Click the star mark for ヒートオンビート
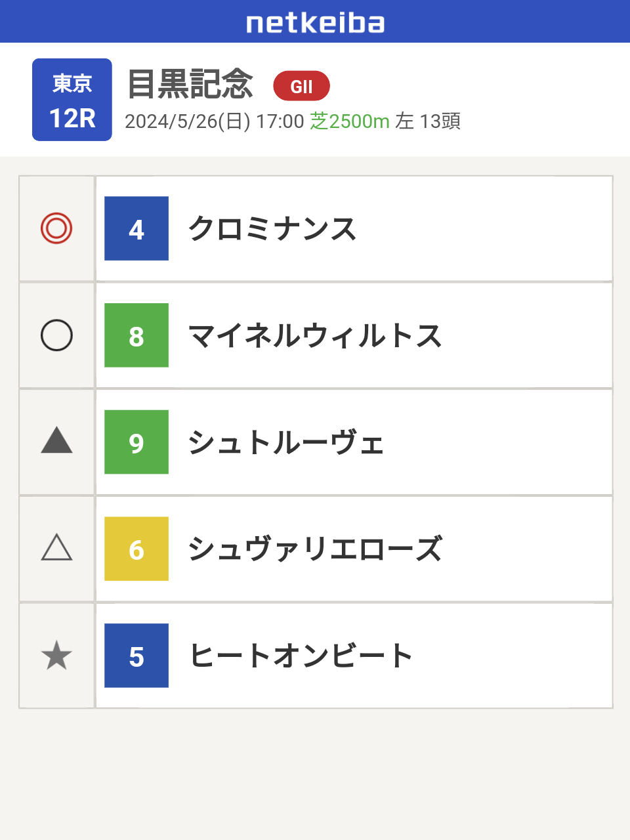The width and height of the screenshot is (630, 840). pos(56,656)
